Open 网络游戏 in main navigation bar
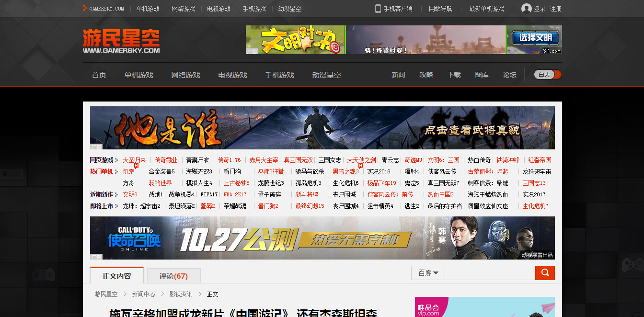Viewport: 644px width, 317px height. (185, 75)
